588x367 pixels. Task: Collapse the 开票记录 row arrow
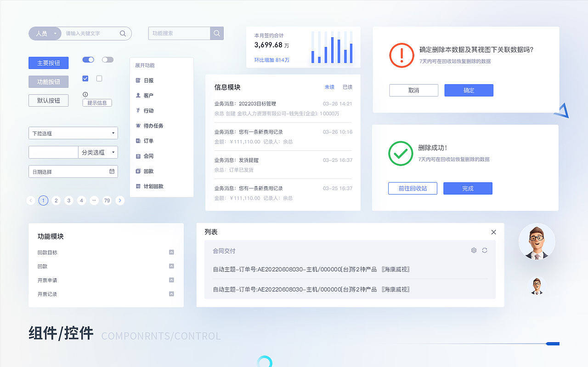click(x=171, y=294)
